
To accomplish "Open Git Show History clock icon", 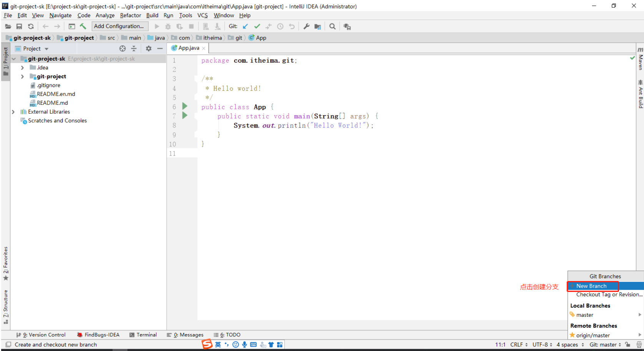I will (280, 26).
